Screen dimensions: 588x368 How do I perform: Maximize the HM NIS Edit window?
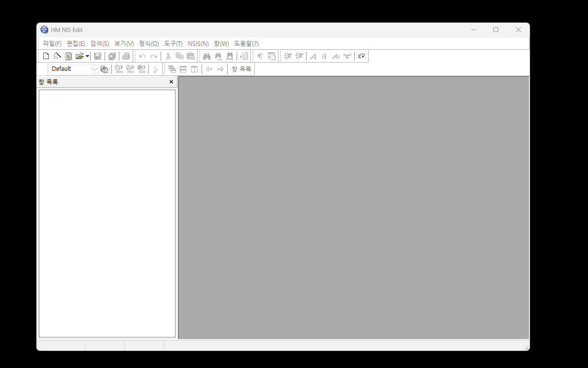(496, 30)
